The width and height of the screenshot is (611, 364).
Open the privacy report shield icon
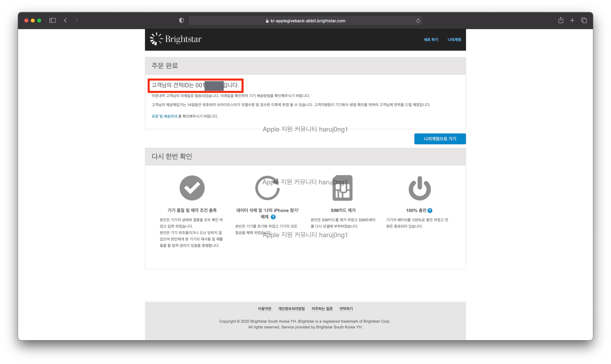coord(181,21)
